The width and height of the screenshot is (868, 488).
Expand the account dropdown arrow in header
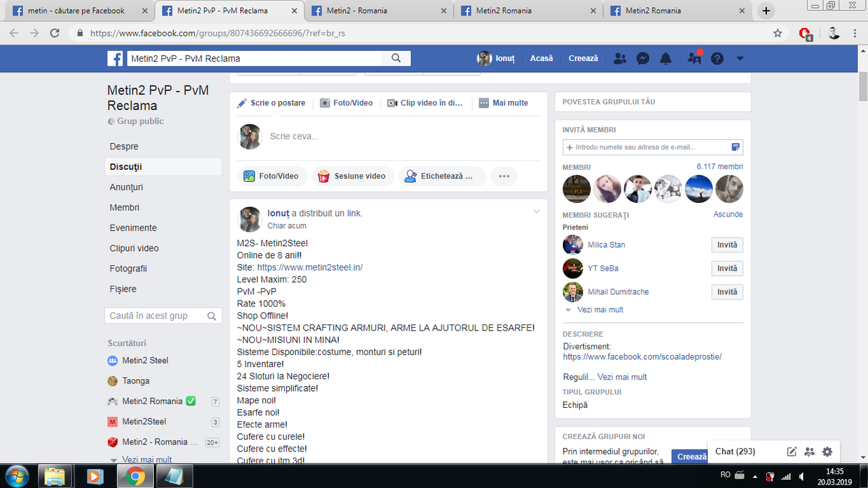(x=740, y=58)
